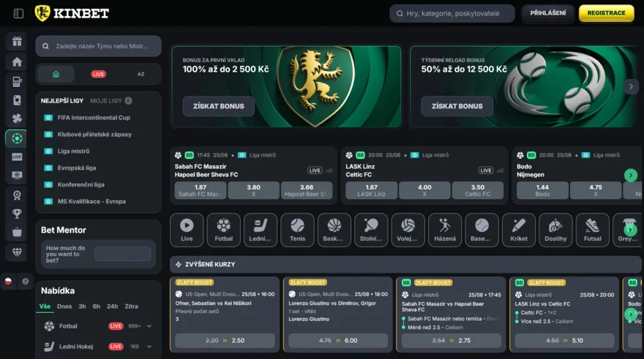Open the diamond VIP sidebar icon
This screenshot has width=644, height=359.
(17, 252)
